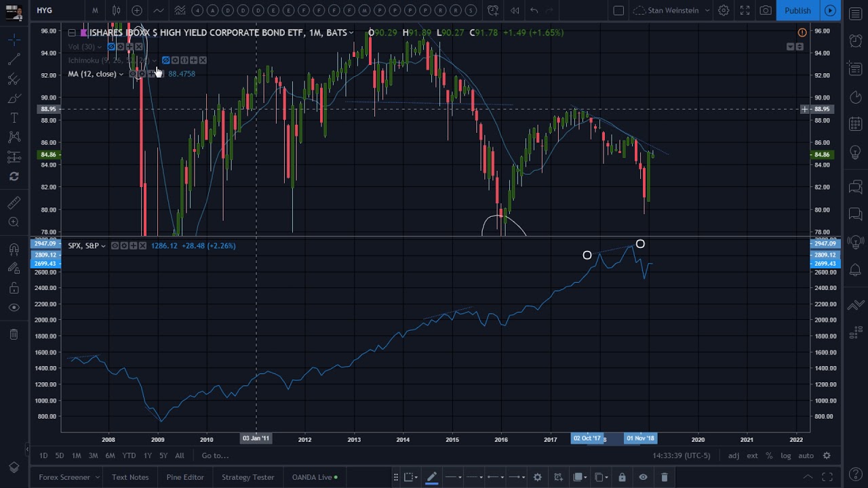This screenshot has width=868, height=488.
Task: Create an alert with the alarm-plus icon
Action: pyautogui.click(x=493, y=10)
